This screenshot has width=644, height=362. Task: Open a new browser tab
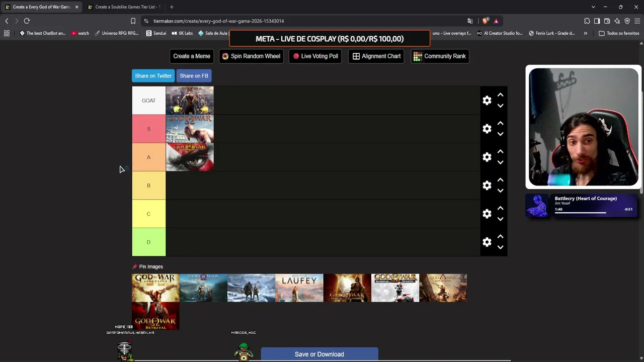[172, 7]
